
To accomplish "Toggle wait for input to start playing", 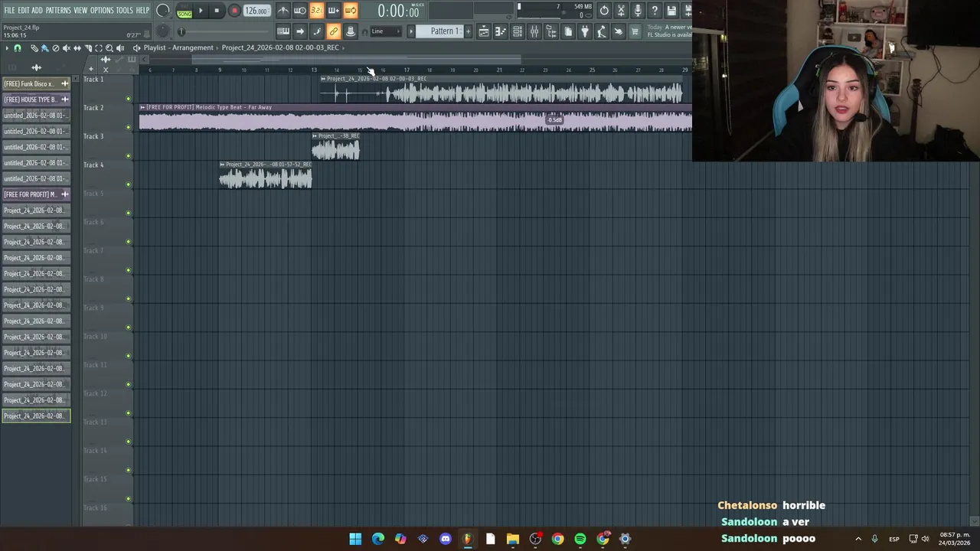I will 300,11.
